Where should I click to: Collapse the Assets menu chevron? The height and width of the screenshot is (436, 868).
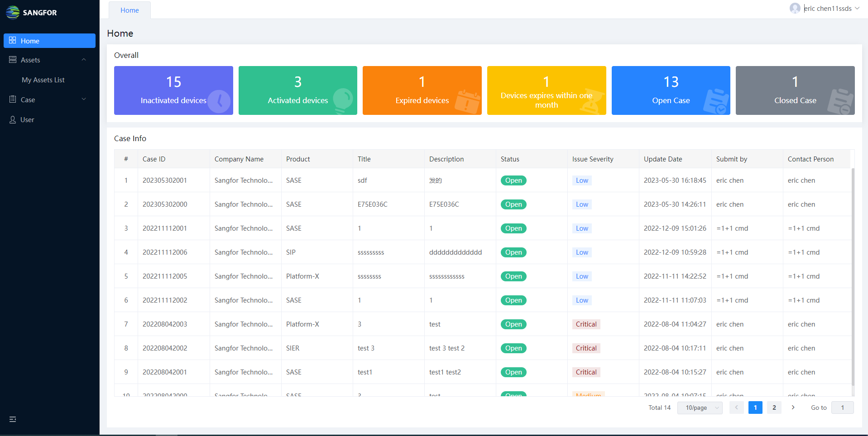pos(84,60)
